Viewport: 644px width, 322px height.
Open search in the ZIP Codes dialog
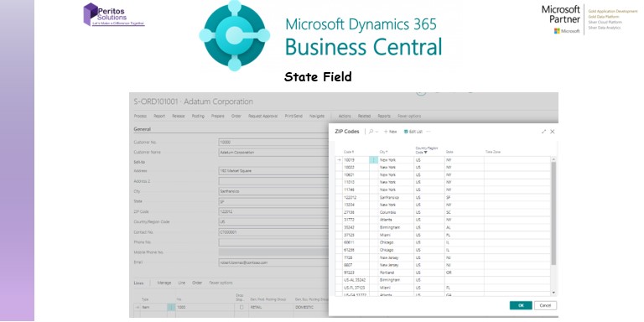[x=371, y=132]
